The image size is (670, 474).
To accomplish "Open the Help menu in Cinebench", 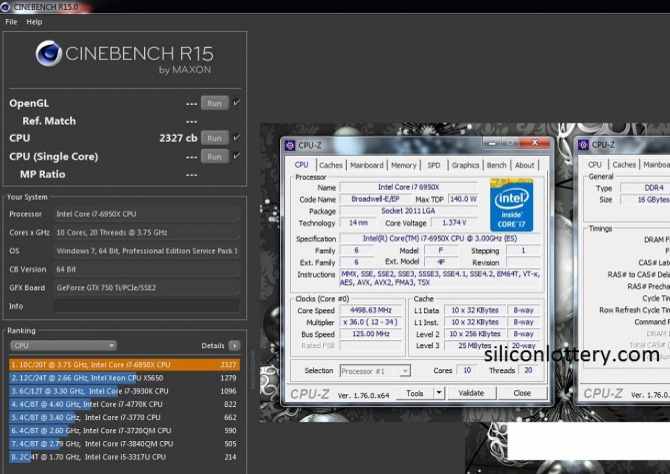I will (34, 22).
